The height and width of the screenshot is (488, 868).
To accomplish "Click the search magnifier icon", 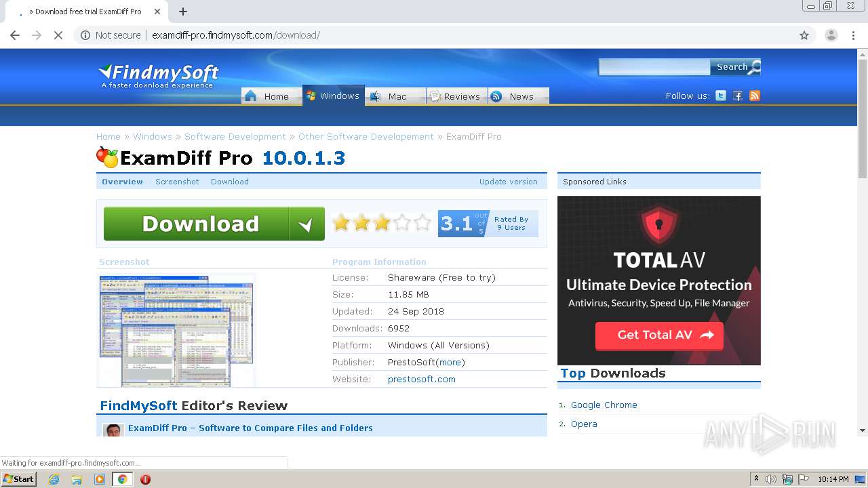I will (x=755, y=66).
